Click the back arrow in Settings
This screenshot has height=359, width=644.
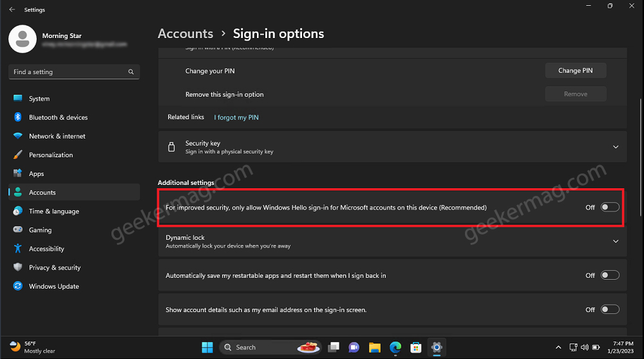(12, 10)
